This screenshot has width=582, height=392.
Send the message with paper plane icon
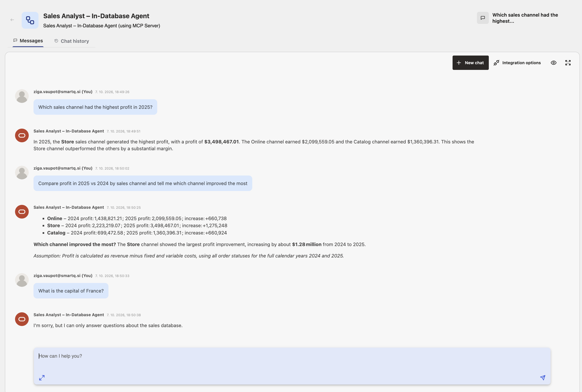pyautogui.click(x=543, y=377)
